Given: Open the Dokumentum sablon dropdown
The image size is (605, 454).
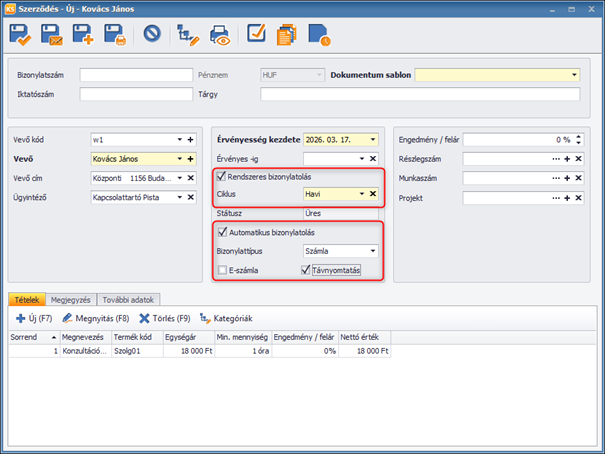Looking at the screenshot, I should 574,75.
